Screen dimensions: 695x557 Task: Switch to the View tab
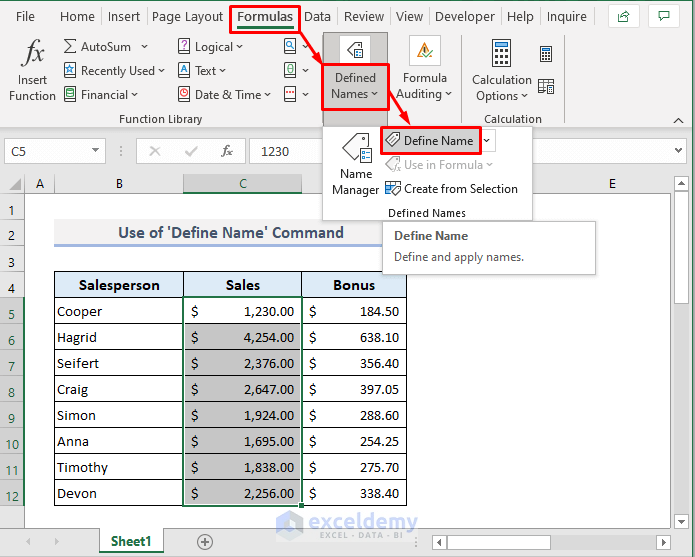(409, 16)
